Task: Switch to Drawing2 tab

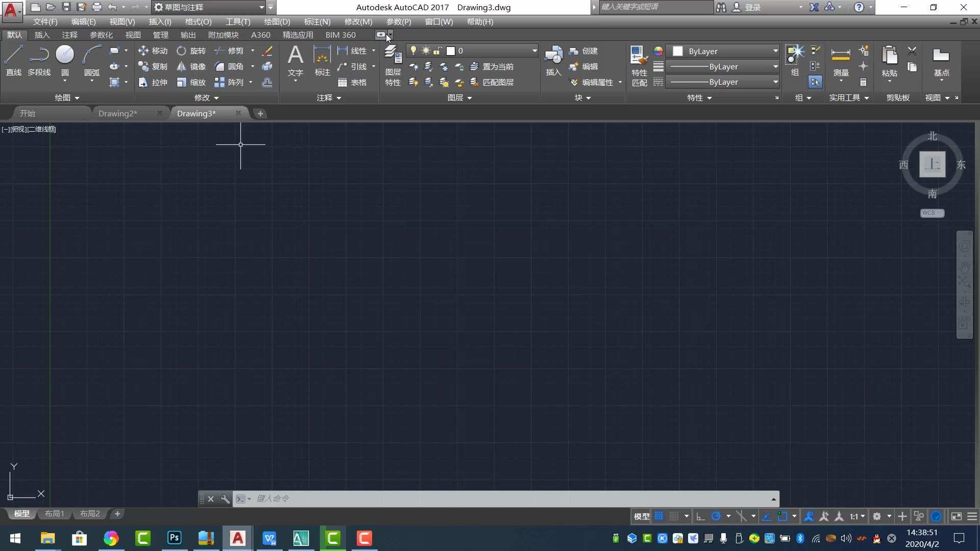Action: (117, 113)
